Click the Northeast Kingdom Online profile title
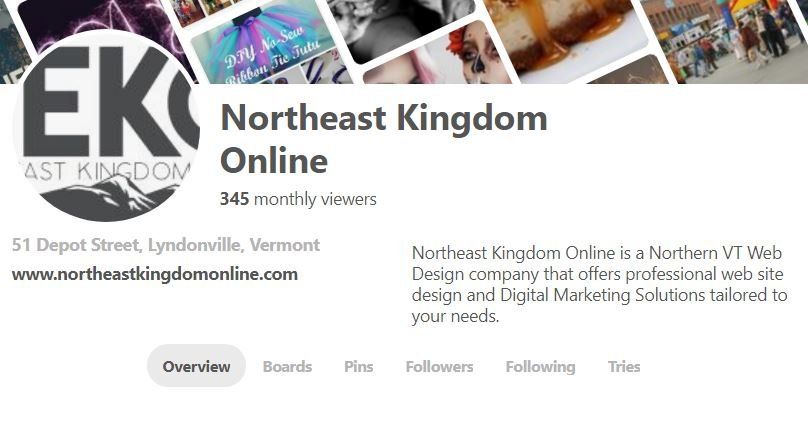 383,139
